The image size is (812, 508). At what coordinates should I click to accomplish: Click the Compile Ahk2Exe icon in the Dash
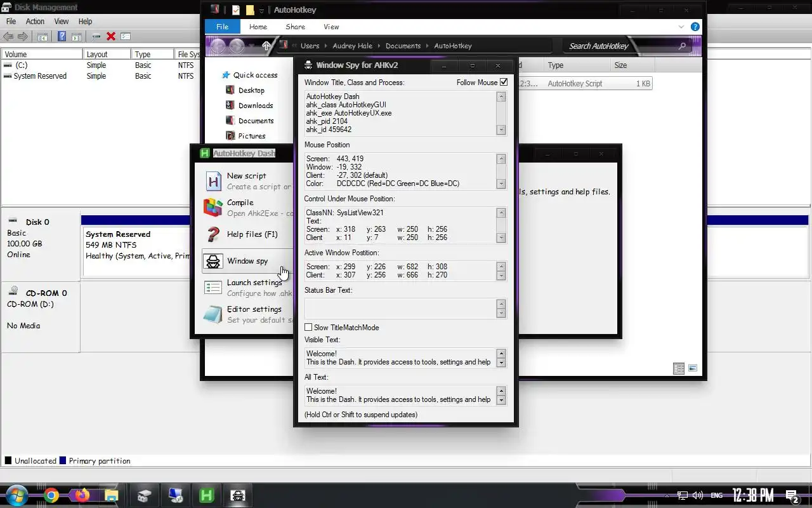tap(213, 208)
